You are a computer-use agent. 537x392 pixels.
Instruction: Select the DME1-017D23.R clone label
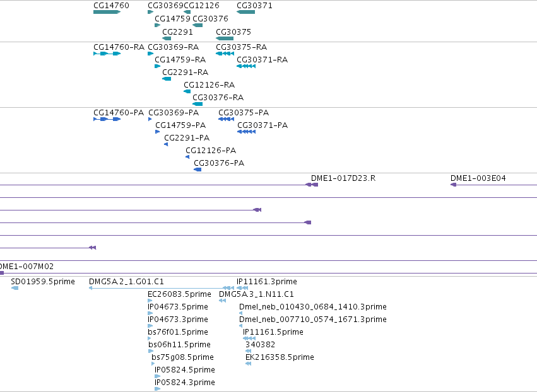[343, 178]
